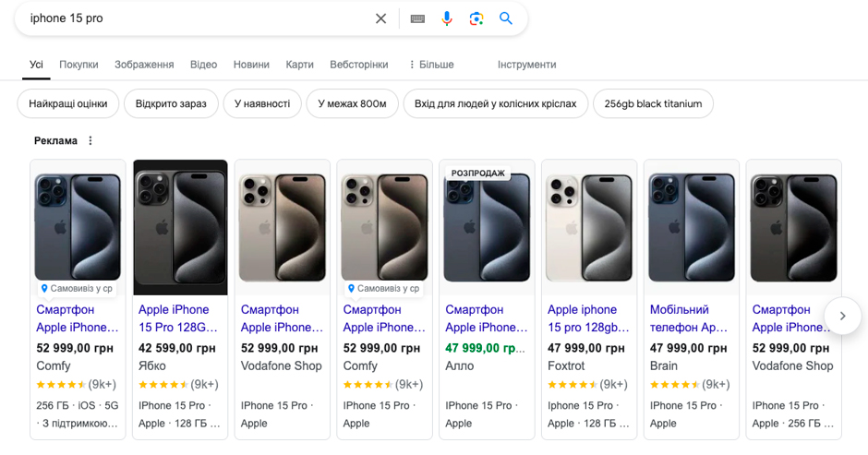Screen dimensions: 868x455
Task: Apply the У наявності filter chip
Action: [x=262, y=103]
